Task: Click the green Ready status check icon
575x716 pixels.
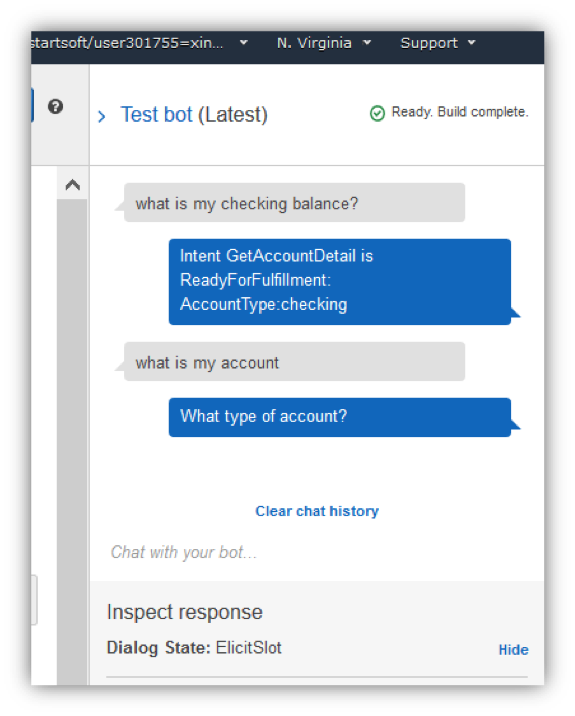Action: click(x=377, y=113)
